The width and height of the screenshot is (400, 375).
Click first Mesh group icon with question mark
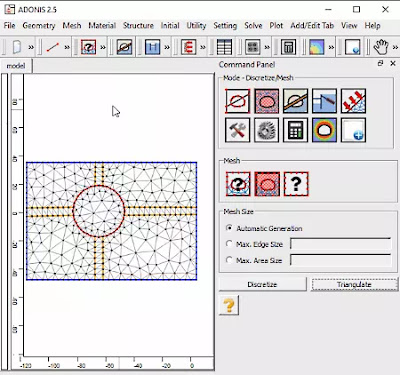(238, 184)
